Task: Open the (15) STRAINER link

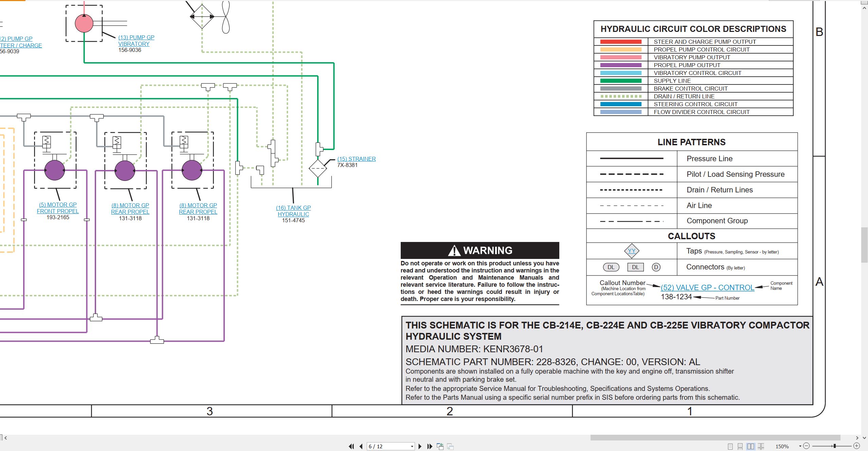Action: point(357,159)
